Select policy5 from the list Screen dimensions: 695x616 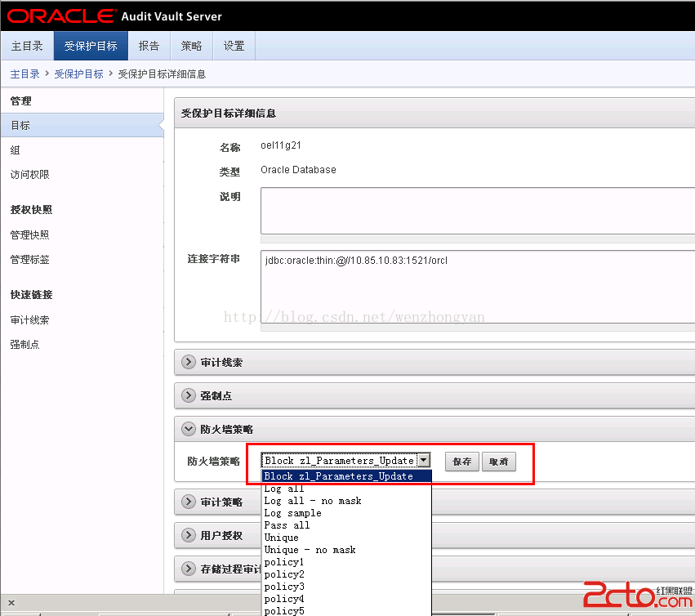tap(346, 611)
